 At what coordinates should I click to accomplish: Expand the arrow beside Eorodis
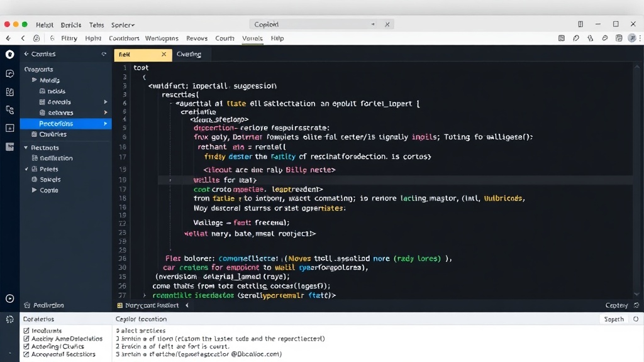coord(106,102)
